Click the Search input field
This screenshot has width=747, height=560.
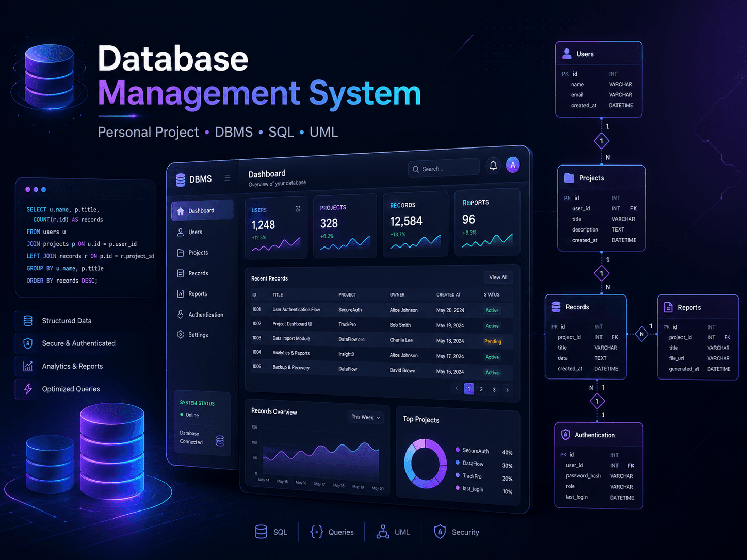(x=444, y=169)
